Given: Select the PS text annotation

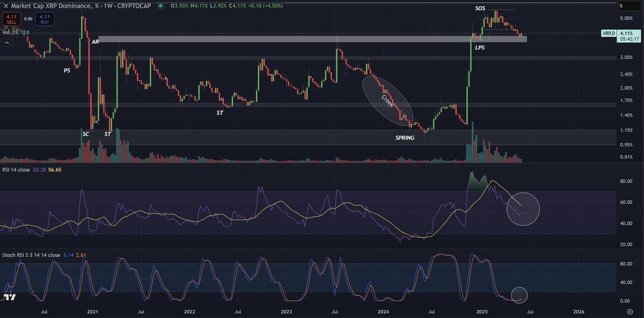Looking at the screenshot, I should [67, 70].
